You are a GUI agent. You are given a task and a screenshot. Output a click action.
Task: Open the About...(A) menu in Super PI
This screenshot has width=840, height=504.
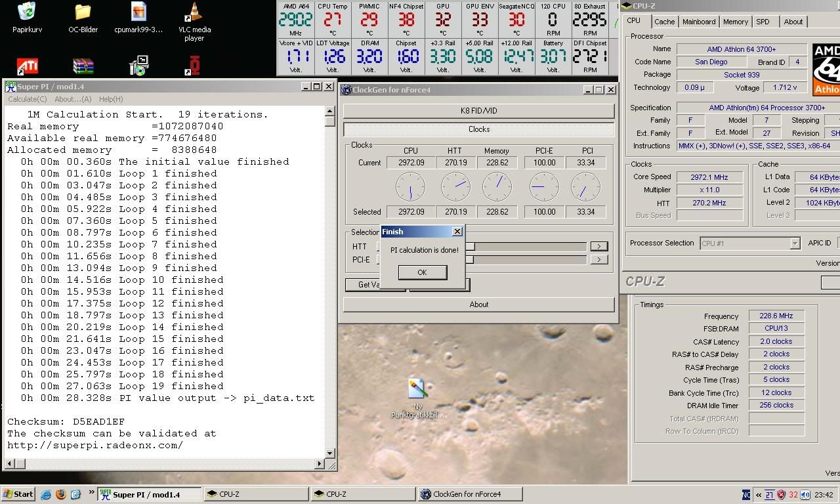(x=73, y=99)
